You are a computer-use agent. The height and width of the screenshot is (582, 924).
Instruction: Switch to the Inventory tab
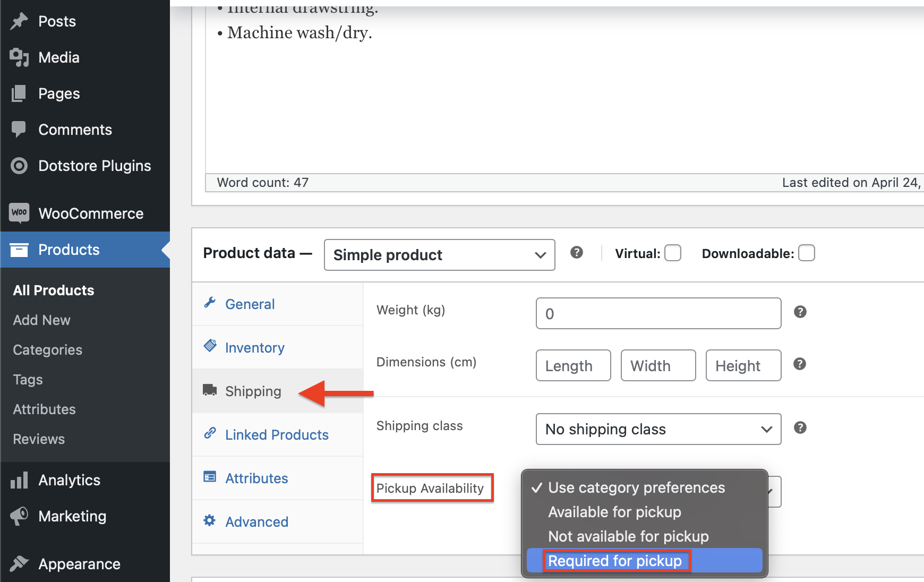click(255, 347)
